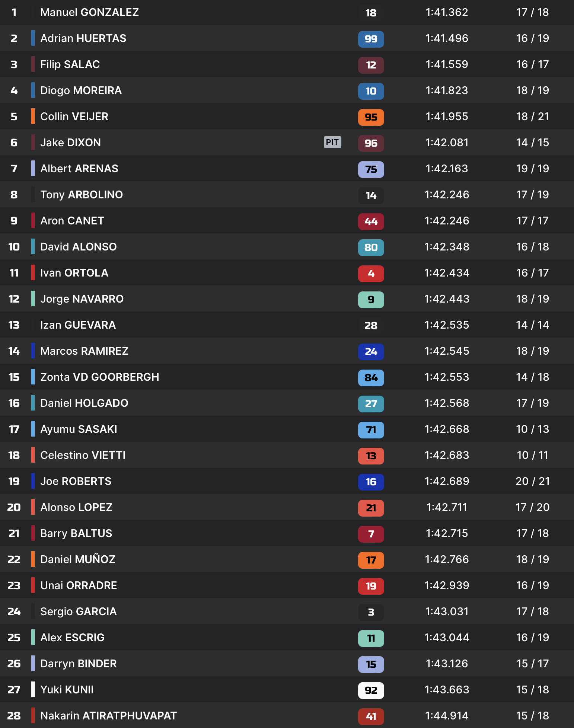Click the PIT badge beside Jake Dixon
This screenshot has height=728, width=574.
pos(332,142)
